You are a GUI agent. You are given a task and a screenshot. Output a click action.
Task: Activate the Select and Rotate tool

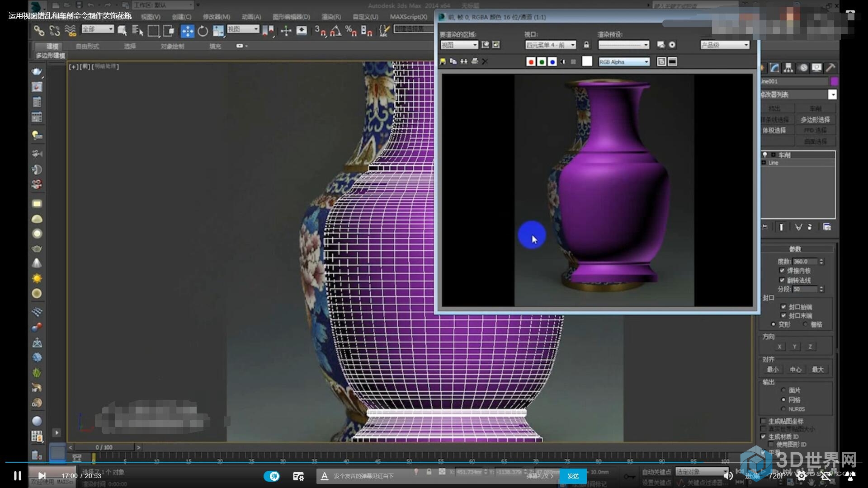[203, 31]
